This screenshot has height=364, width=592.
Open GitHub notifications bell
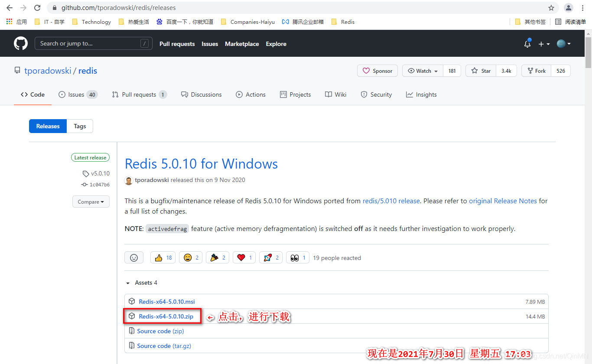[x=527, y=44]
